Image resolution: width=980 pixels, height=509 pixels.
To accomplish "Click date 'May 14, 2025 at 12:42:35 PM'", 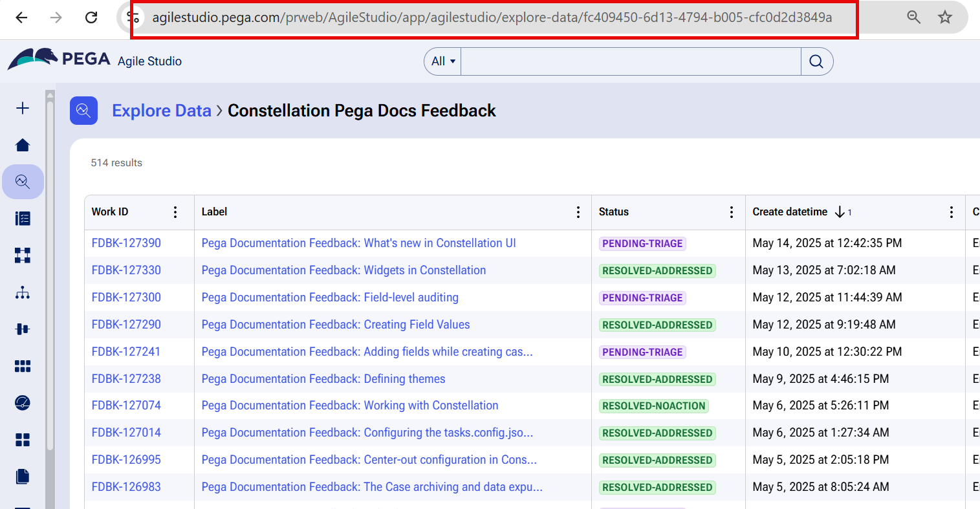I will (x=827, y=243).
